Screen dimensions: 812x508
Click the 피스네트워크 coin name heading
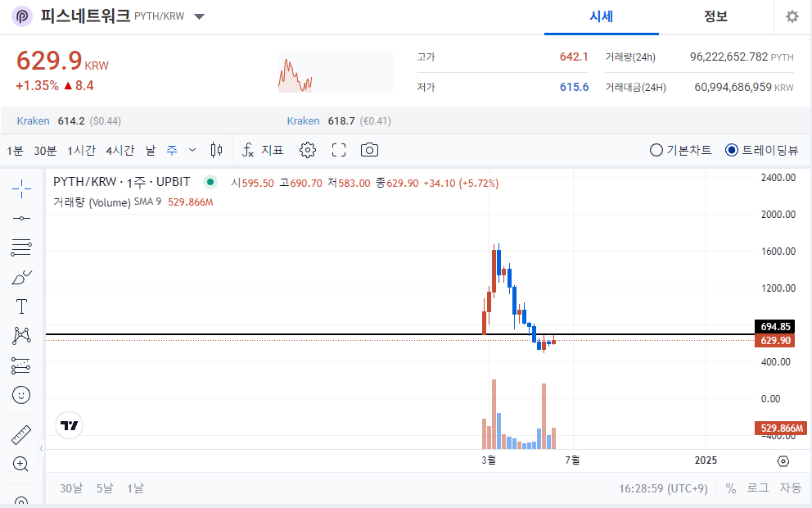pyautogui.click(x=85, y=16)
